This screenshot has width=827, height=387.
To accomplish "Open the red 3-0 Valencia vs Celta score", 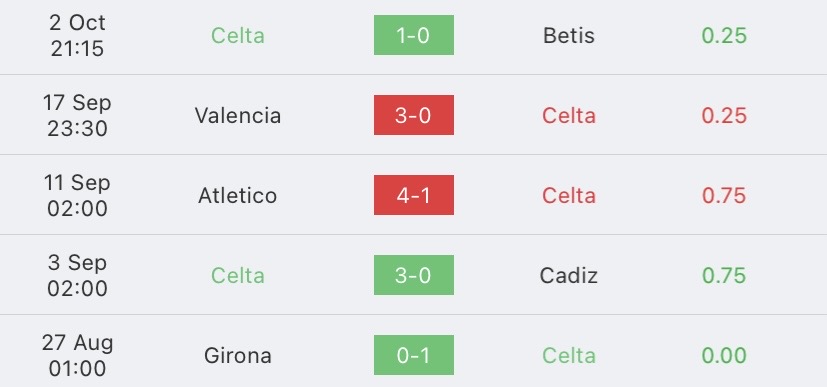I will [x=414, y=115].
